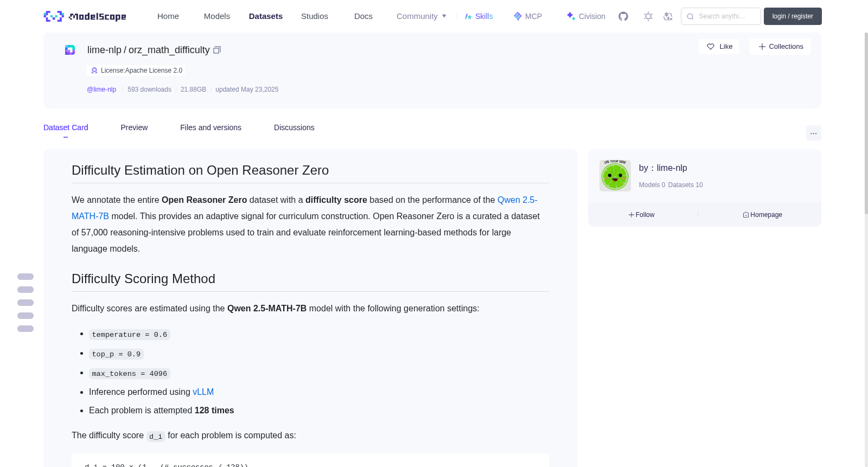Like this dataset
The image size is (868, 467).
[x=719, y=47]
